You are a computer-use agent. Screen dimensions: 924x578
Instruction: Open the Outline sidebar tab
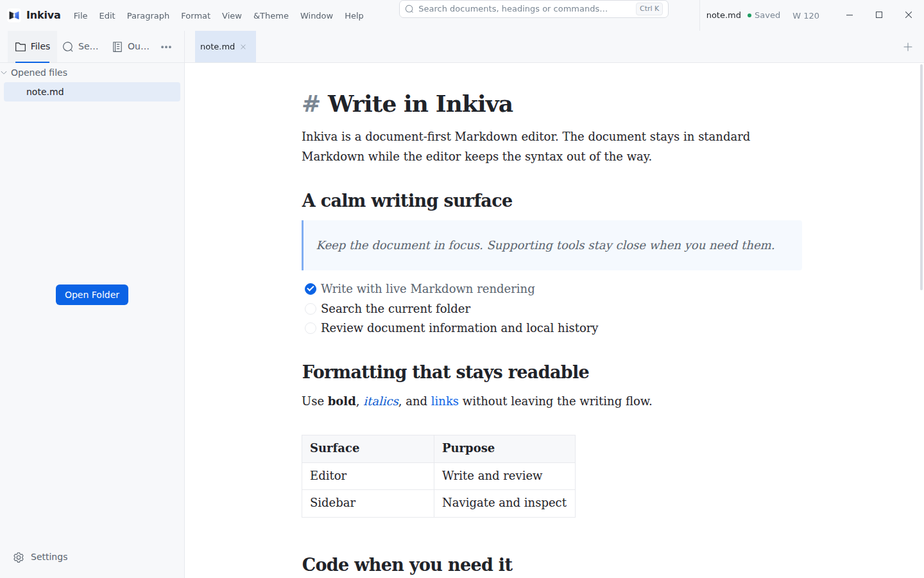click(131, 46)
